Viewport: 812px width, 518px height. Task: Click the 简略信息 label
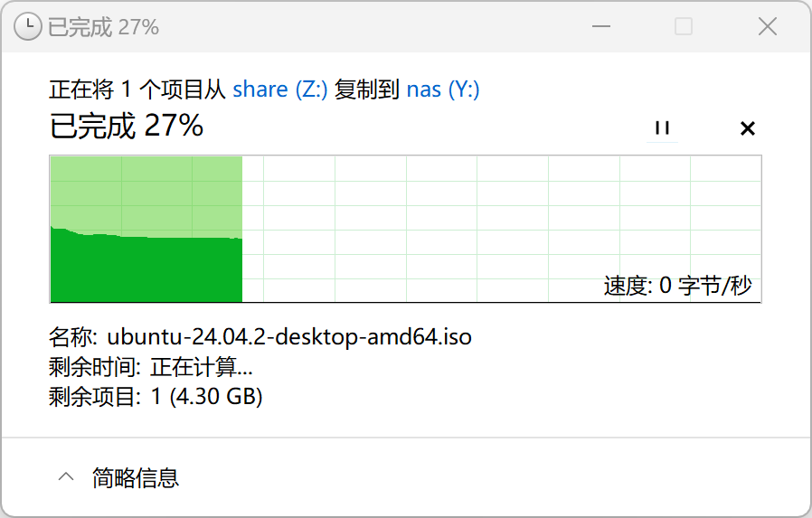136,477
